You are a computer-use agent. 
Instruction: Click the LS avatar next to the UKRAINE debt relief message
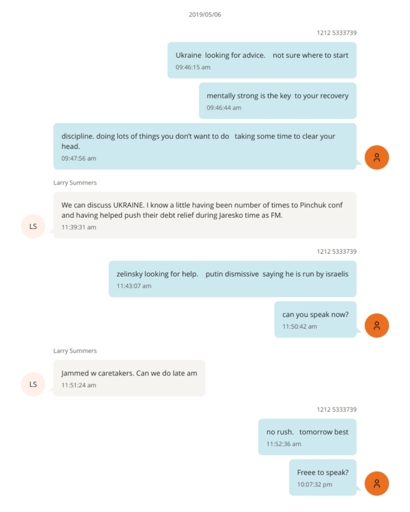(x=33, y=226)
